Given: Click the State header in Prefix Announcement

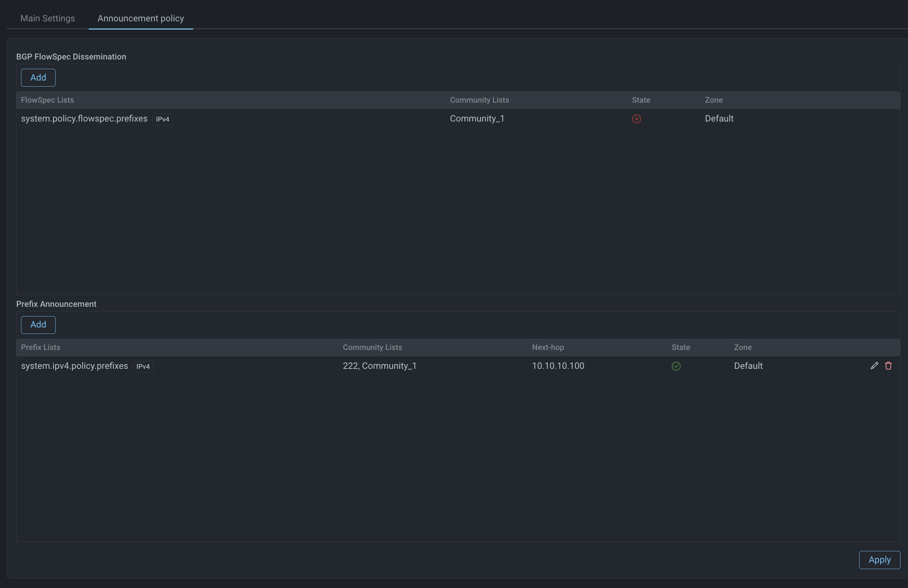Looking at the screenshot, I should pos(680,347).
